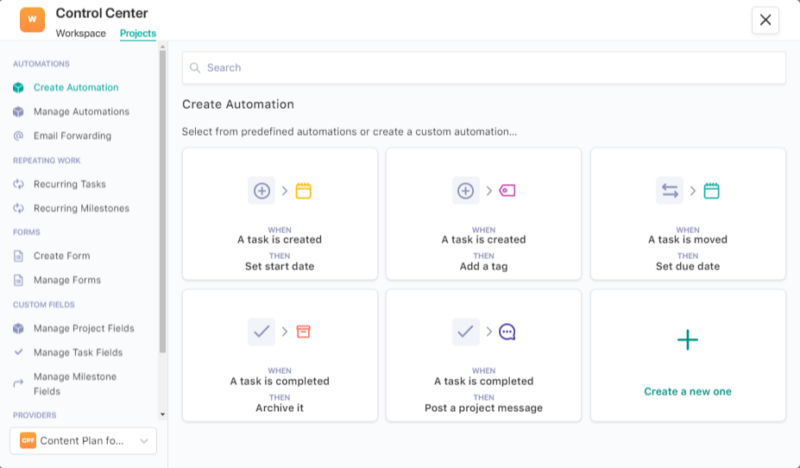Open Create Automation in sidebar
Screen dimensions: 800x468
(76, 87)
